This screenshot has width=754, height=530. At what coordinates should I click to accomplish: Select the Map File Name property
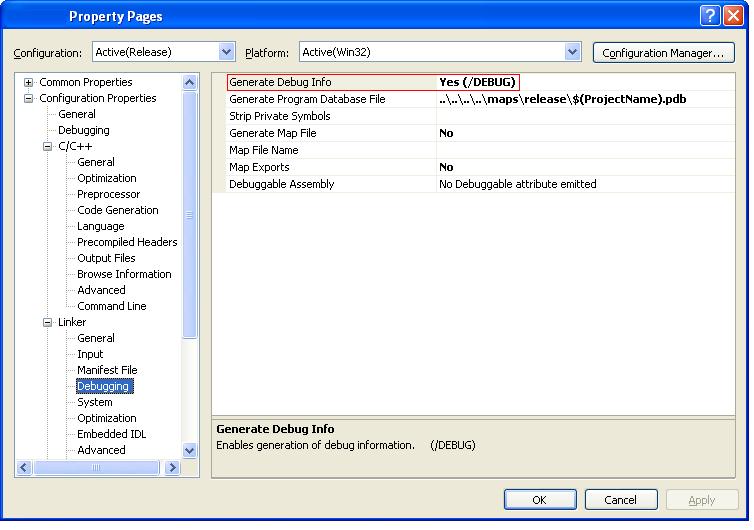click(264, 150)
